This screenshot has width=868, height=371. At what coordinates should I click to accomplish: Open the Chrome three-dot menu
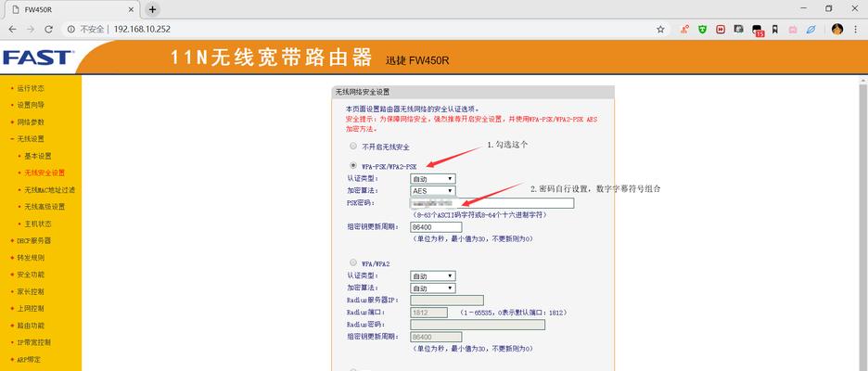click(855, 30)
